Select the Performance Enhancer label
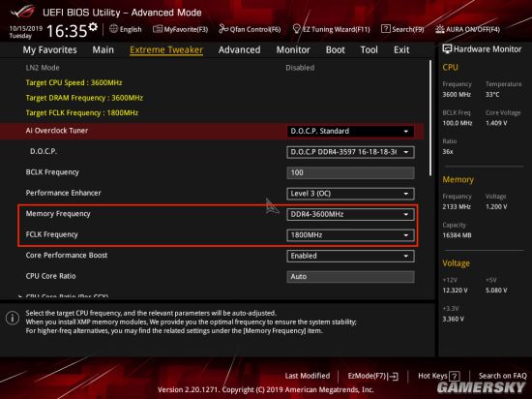The width and height of the screenshot is (532, 399). pyautogui.click(x=63, y=193)
